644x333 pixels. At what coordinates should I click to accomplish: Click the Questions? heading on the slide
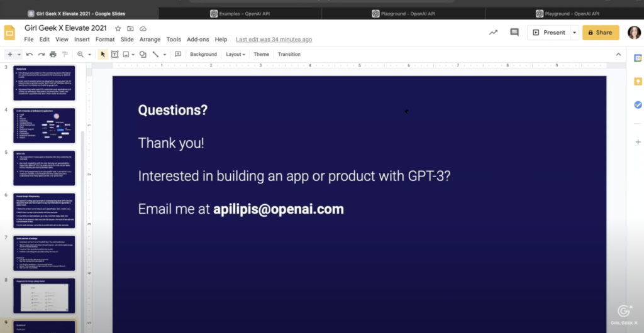point(173,110)
